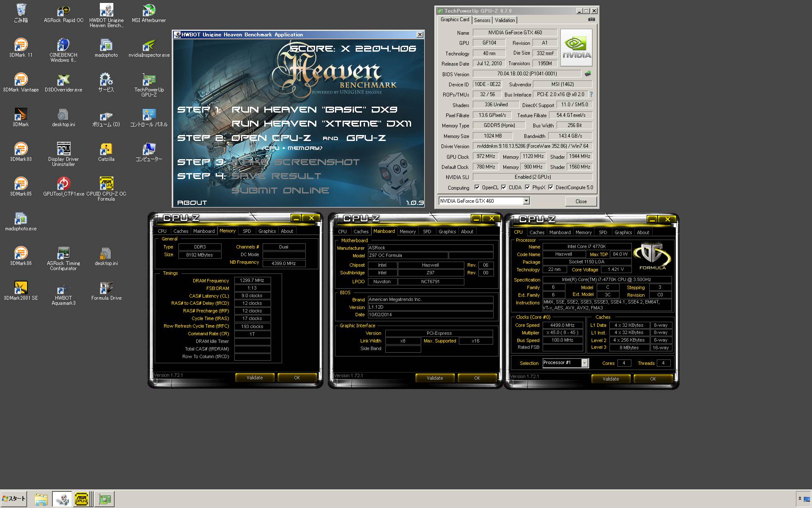The height and width of the screenshot is (508, 812).
Task: Open 3DMark03 desktop icon
Action: click(x=21, y=152)
